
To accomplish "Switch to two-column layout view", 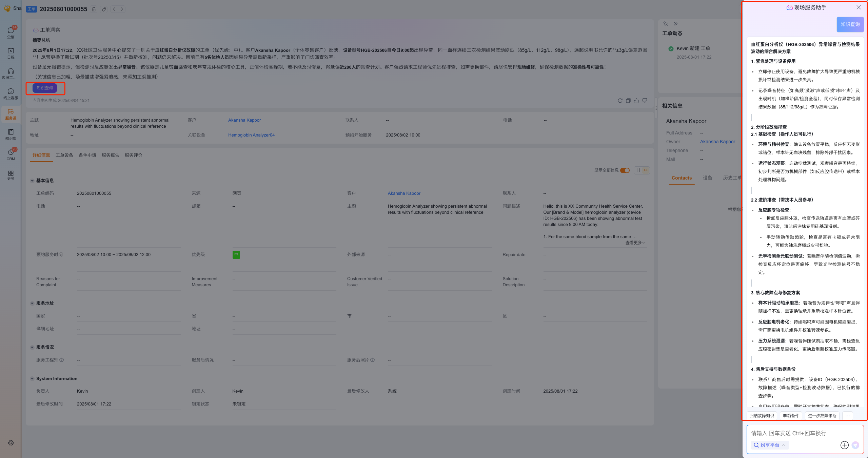I will (638, 170).
